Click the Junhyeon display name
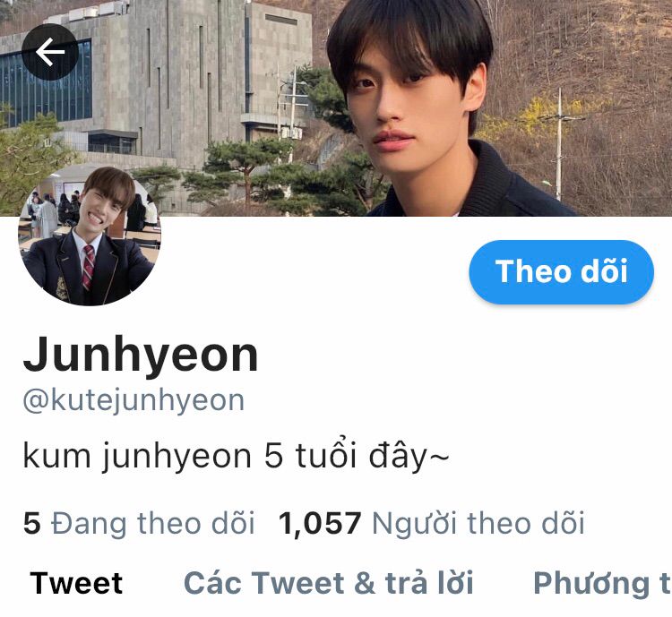The width and height of the screenshot is (672, 617). tap(141, 356)
